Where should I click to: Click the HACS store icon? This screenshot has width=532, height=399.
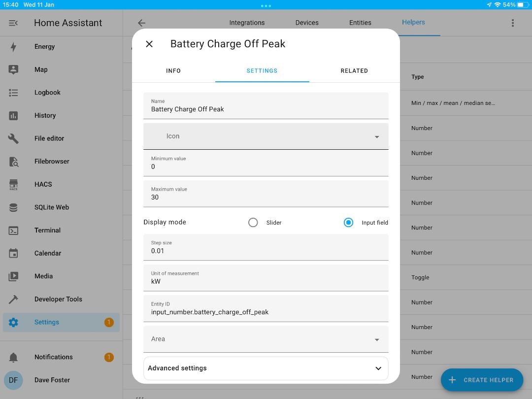click(13, 185)
